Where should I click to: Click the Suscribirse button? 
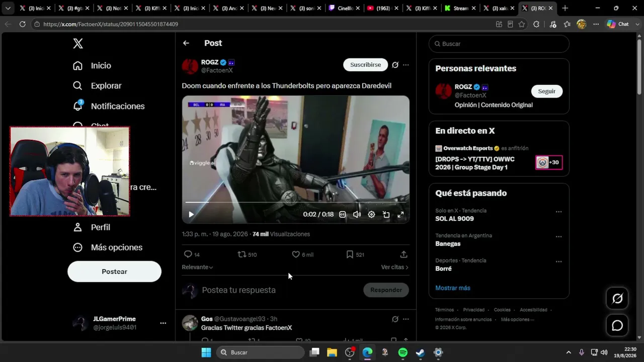366,65
